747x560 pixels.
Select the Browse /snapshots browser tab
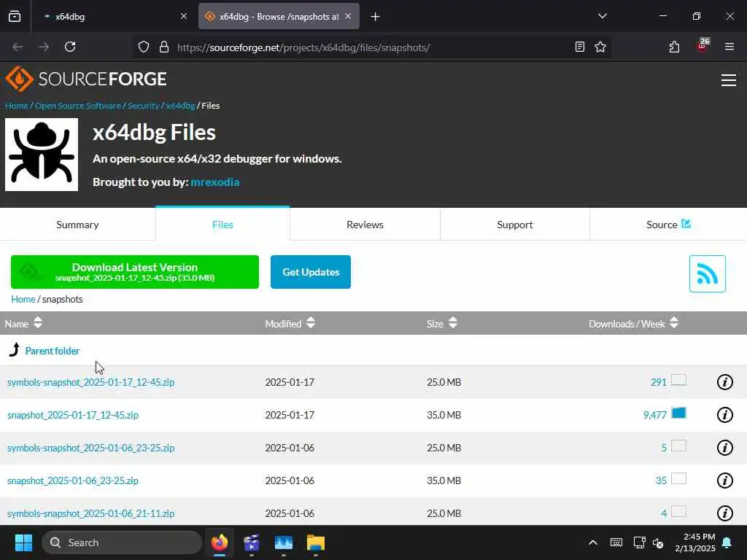[x=279, y=17]
